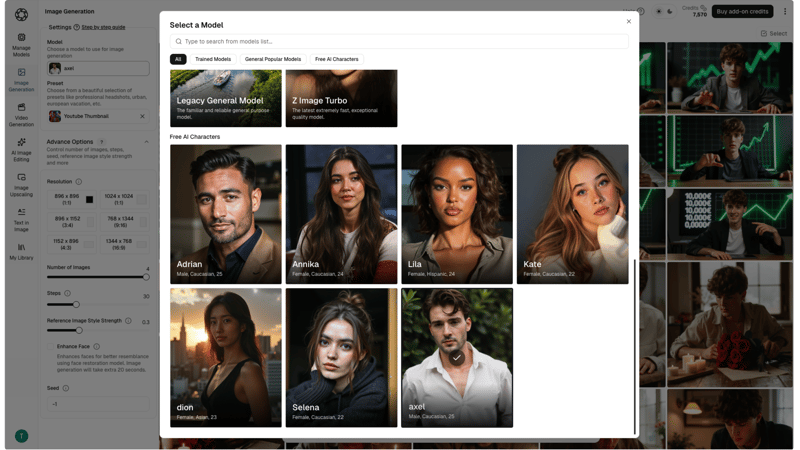Open the Model selector showing axel
Viewport: 800px width, 450px height.
(x=98, y=68)
